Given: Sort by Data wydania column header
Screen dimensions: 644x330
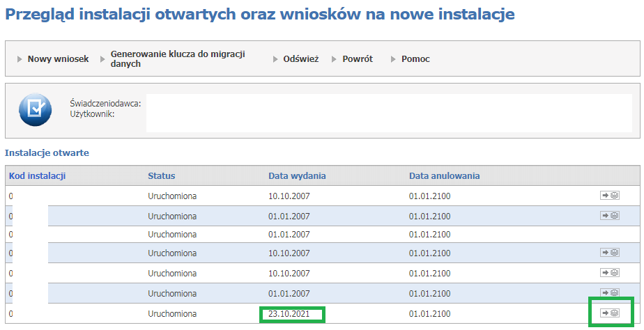Looking at the screenshot, I should [297, 175].
